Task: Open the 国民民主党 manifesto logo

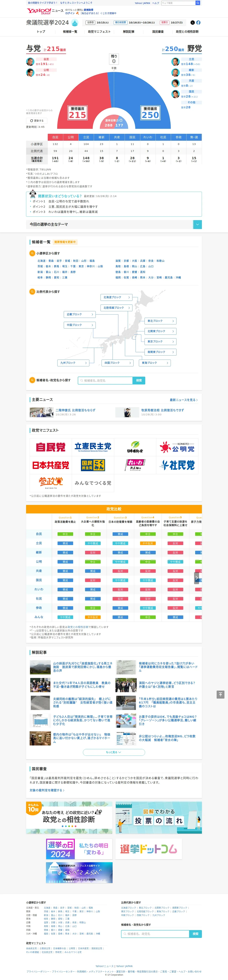Action: [x=93, y=465]
